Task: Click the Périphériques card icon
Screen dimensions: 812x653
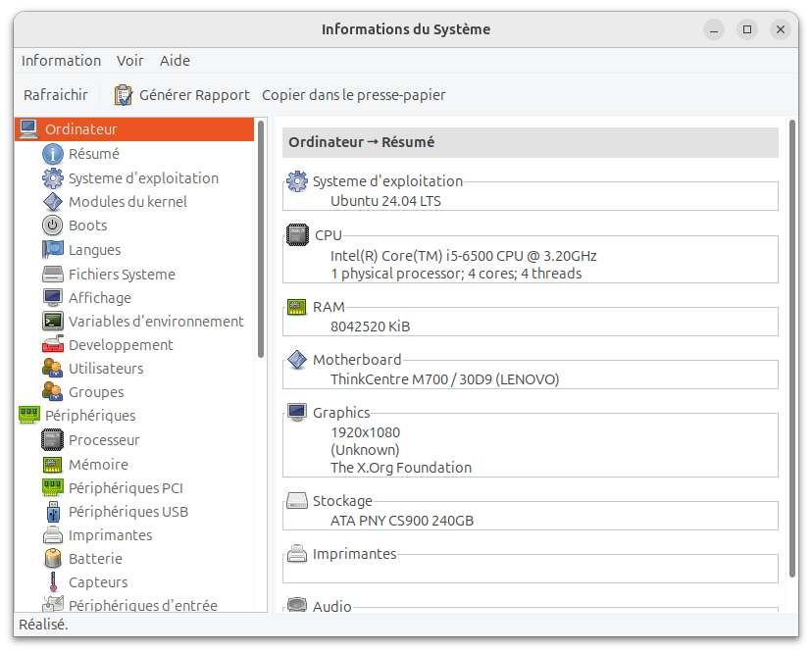Action: pyautogui.click(x=29, y=416)
